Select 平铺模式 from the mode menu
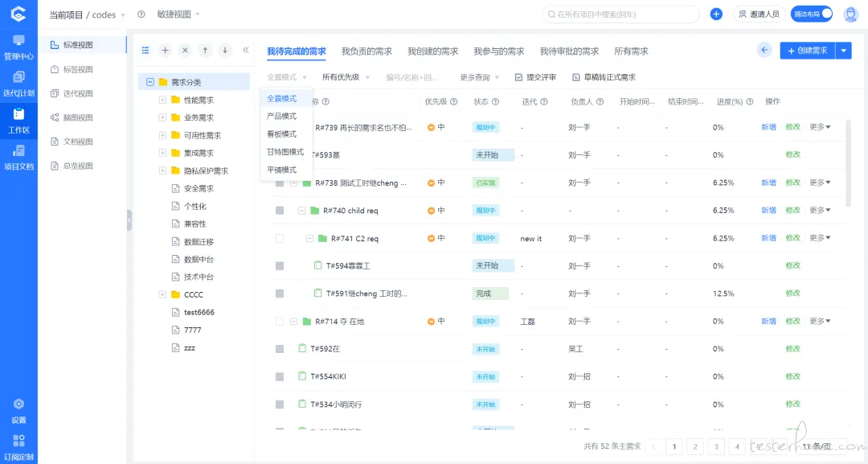The image size is (868, 464). 282,170
